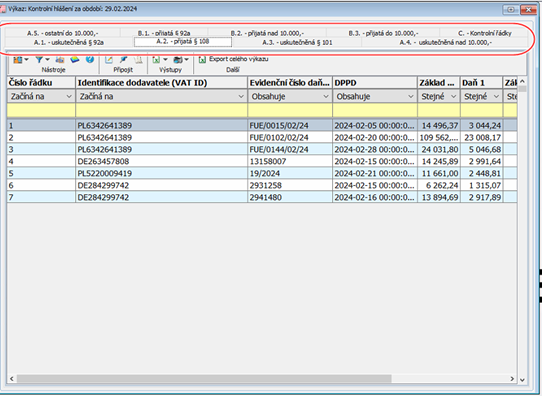Click base value 24 031,80
This screenshot has height=396, width=542.
tap(439, 150)
